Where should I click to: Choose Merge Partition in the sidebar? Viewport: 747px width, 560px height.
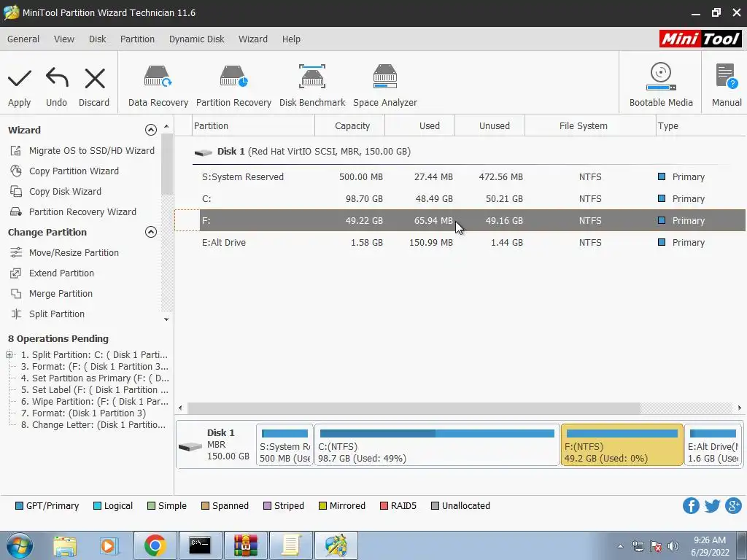pyautogui.click(x=51, y=294)
